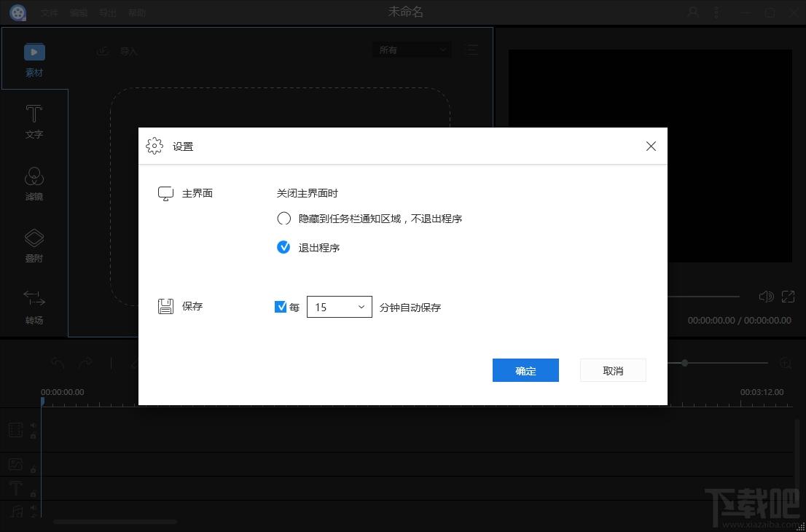Lock the text track padlock
806x532 pixels.
[33, 494]
